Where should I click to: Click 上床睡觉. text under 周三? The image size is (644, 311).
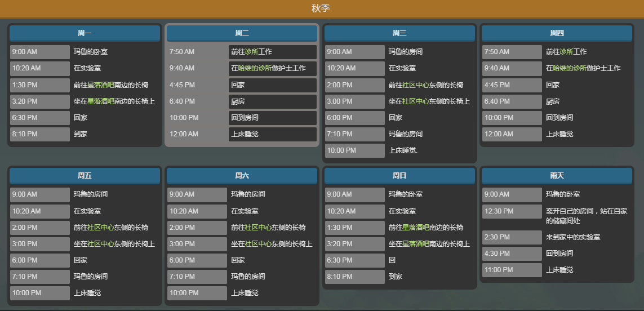pyautogui.click(x=403, y=151)
